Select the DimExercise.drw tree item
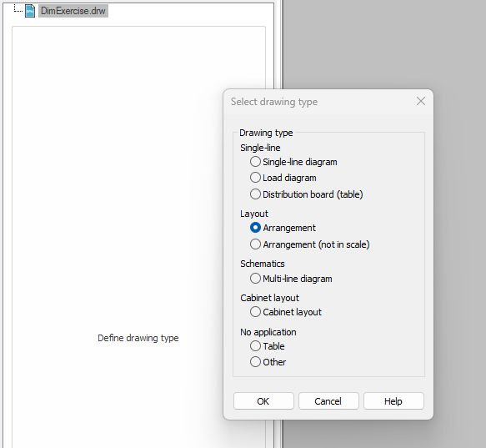This screenshot has width=486, height=448. [73, 11]
